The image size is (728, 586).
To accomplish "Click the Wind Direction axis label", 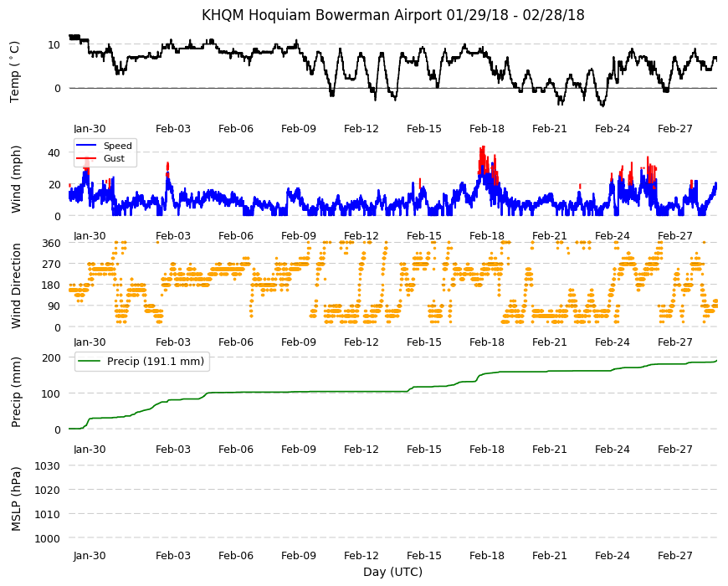I will 16,285.
